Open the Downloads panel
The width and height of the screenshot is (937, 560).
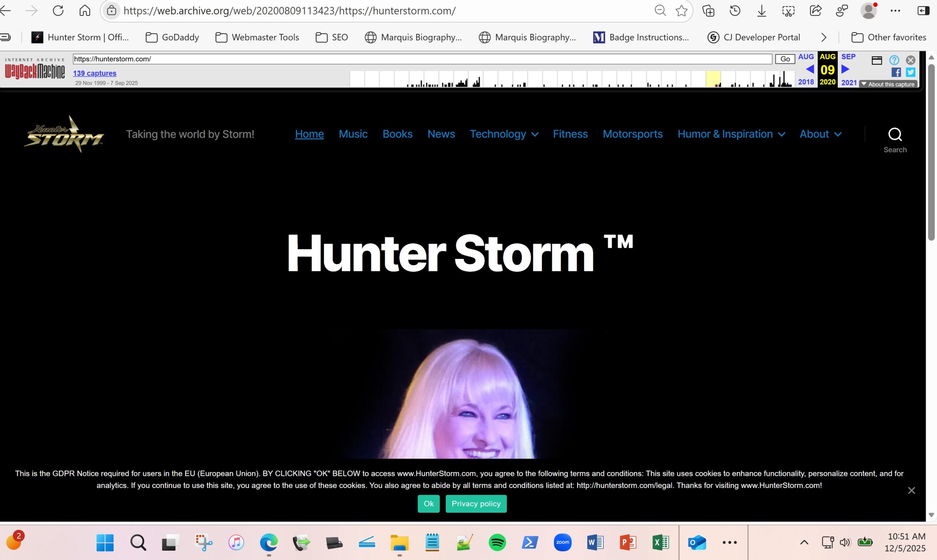762,11
